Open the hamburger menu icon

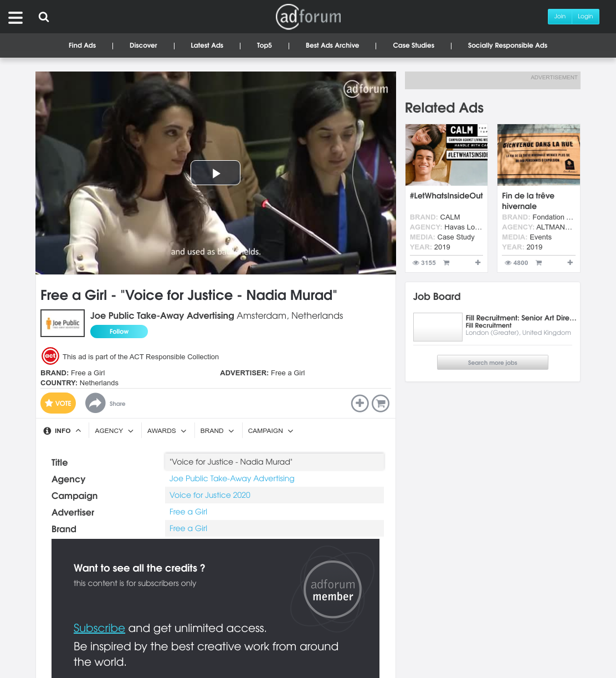(16, 18)
